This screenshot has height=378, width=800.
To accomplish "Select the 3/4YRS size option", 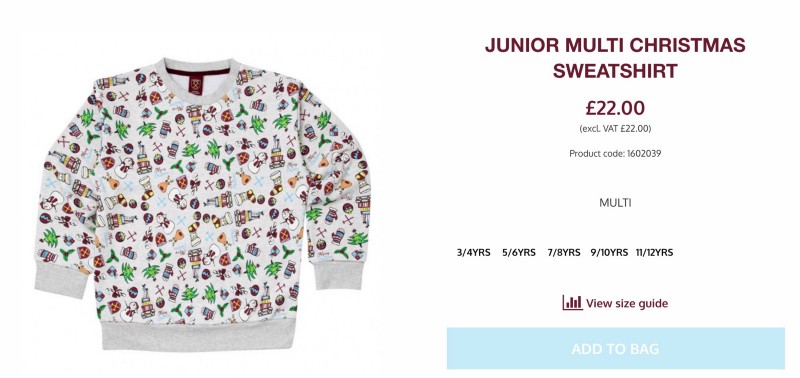I will (x=473, y=253).
